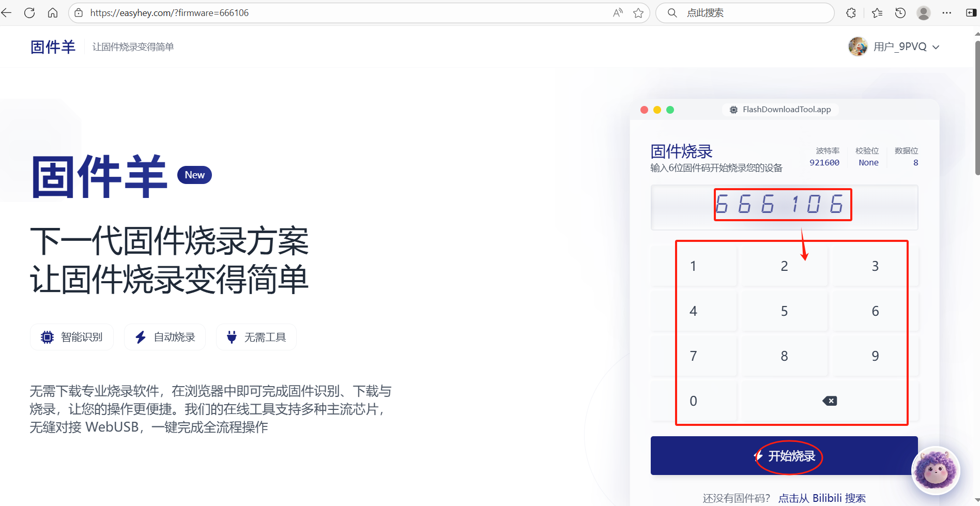Viewport: 980px width, 506px height.
Task: Click the 校验位 None value
Action: point(868,163)
